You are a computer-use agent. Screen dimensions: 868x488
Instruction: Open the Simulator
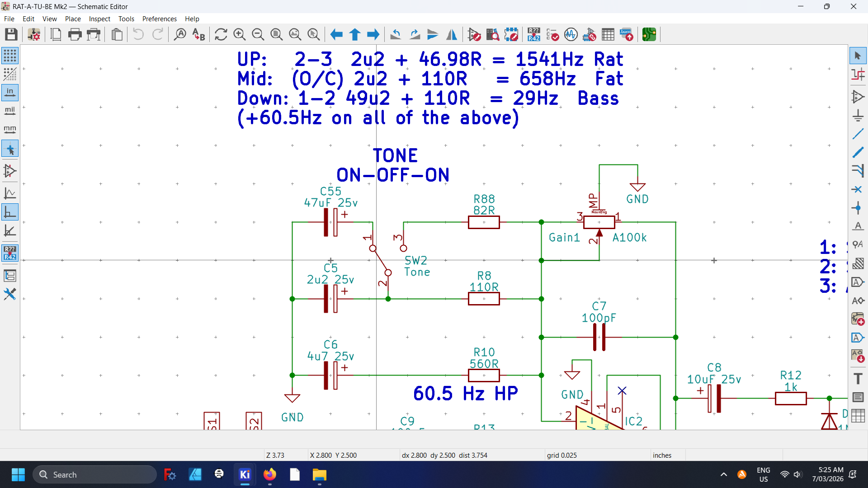571,34
